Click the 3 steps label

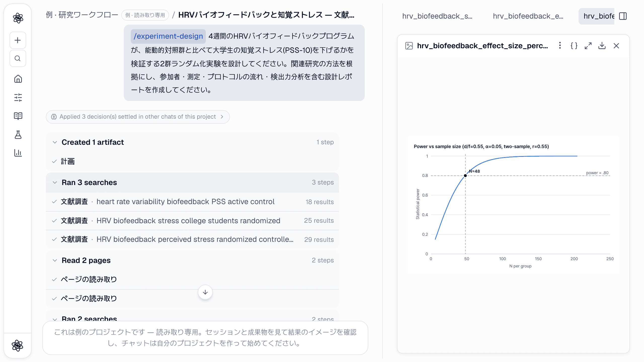tap(323, 182)
